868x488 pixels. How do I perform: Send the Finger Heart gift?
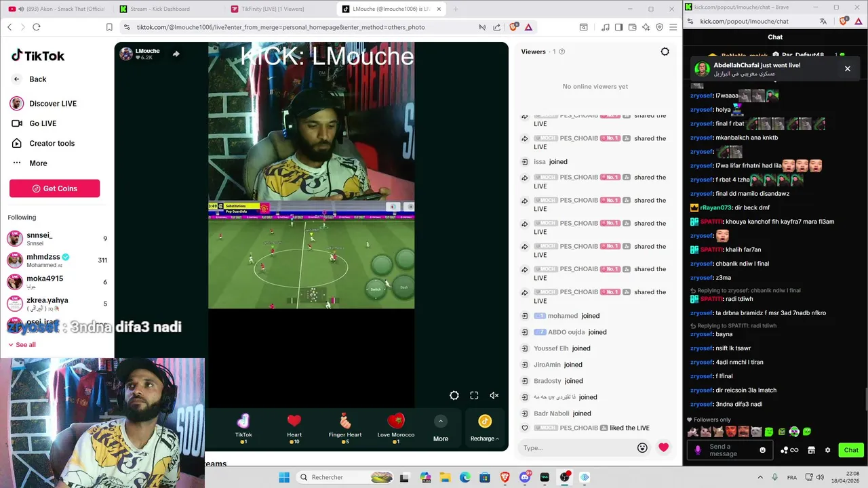345,428
